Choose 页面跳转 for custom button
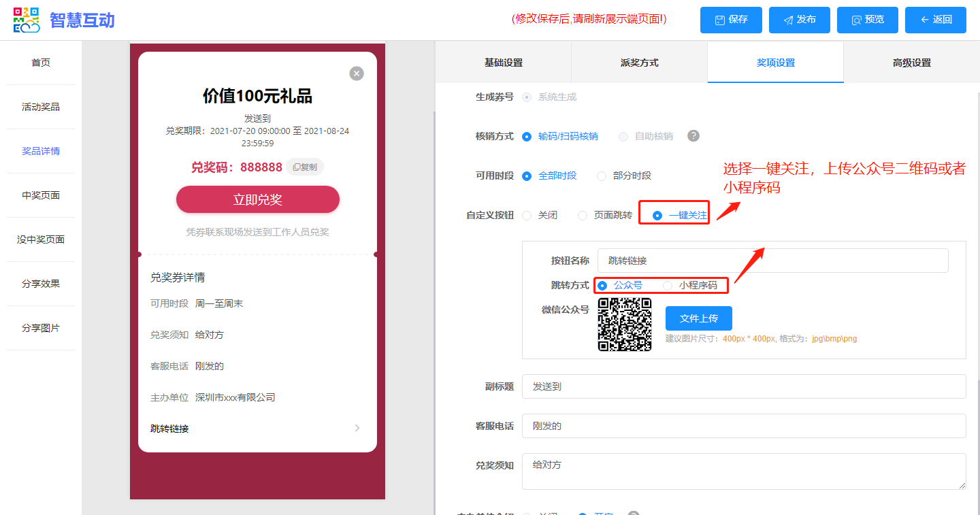Screen dimensions: 980x515 (583, 216)
